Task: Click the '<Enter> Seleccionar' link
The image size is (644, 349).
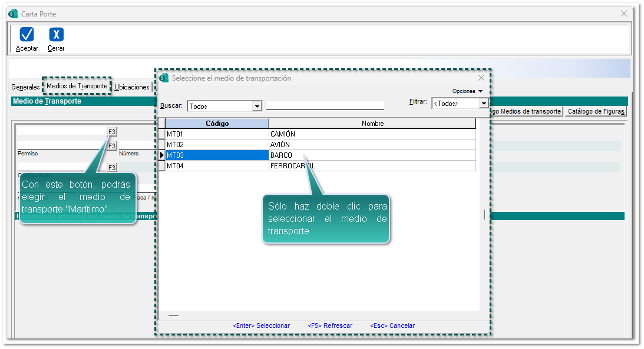Action: point(261,325)
